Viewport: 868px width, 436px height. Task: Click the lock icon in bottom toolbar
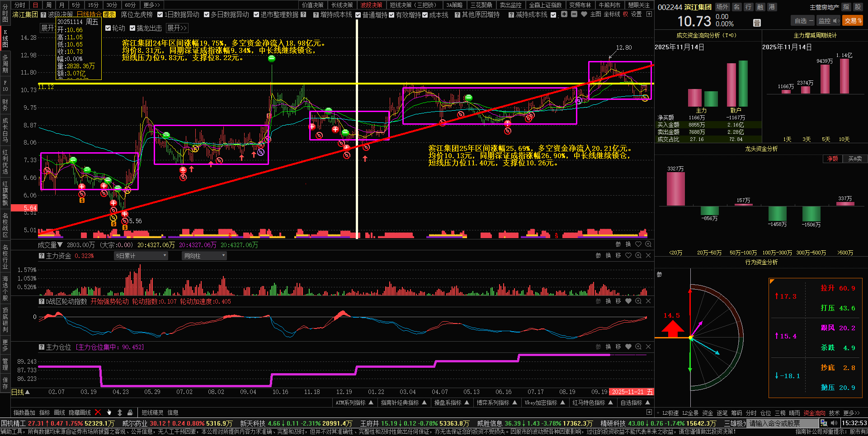click(130, 412)
